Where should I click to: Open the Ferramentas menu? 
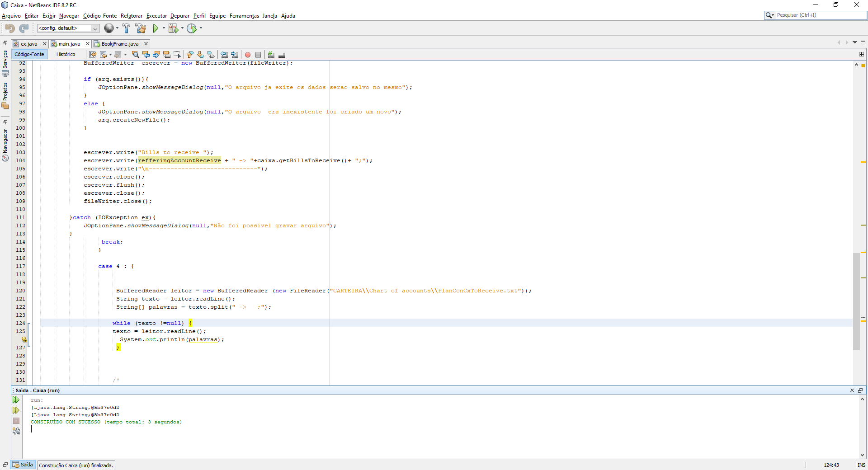point(244,16)
